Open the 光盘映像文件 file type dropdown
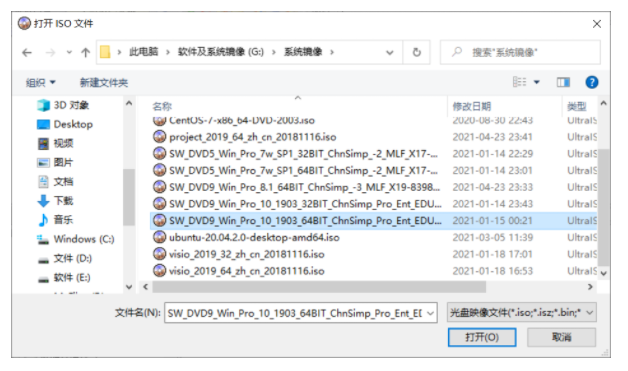Viewport: 628px width, 371px height. 521,313
